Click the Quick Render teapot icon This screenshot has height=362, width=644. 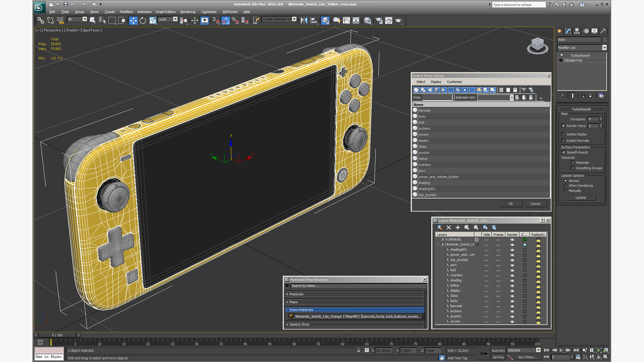[x=398, y=20]
